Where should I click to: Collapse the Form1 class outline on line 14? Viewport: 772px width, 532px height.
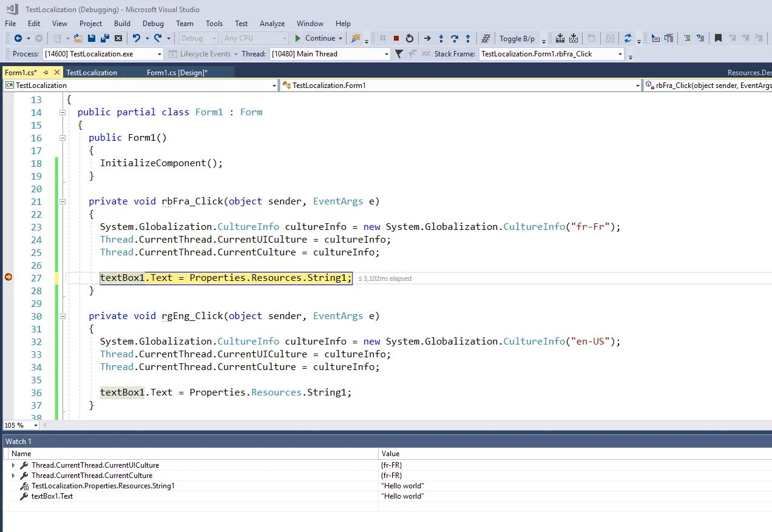tap(63, 112)
